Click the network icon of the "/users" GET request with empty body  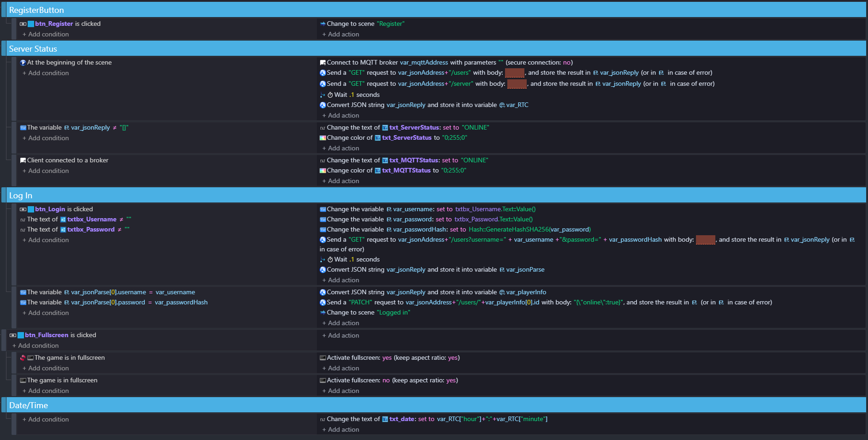click(323, 73)
